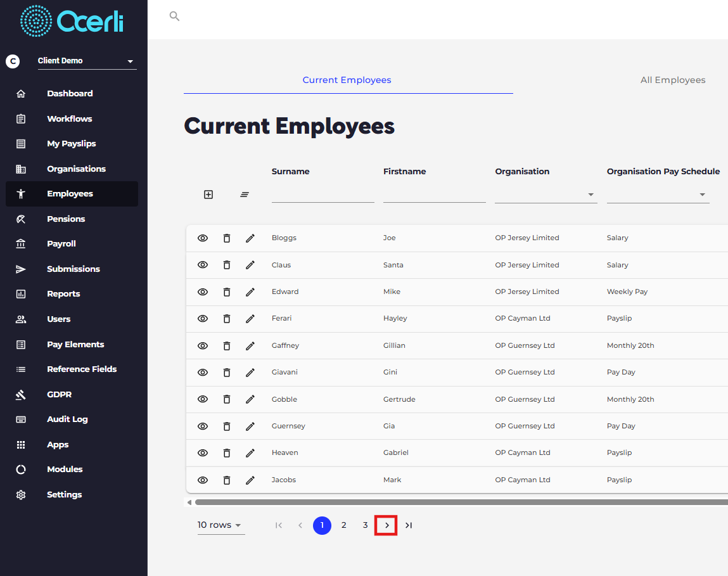
Task: View Gobble employee with eye icon
Action: click(x=203, y=399)
